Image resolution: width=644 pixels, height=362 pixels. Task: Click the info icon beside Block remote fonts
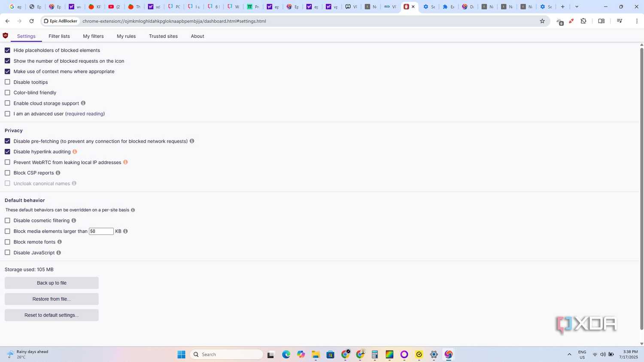[60, 242]
